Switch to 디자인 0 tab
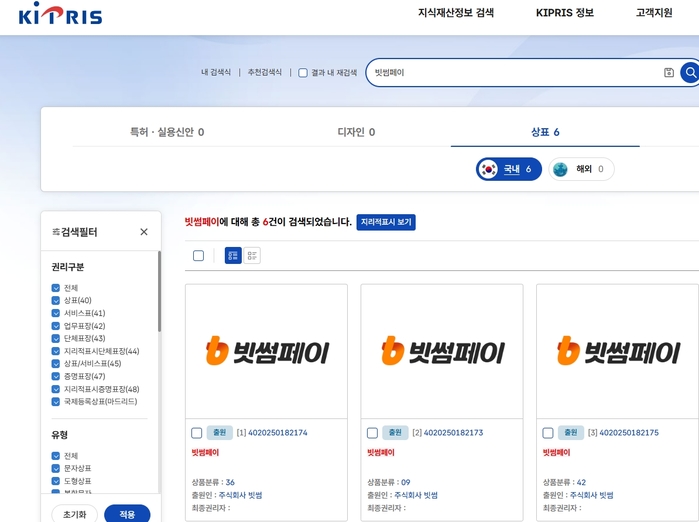 click(x=356, y=132)
